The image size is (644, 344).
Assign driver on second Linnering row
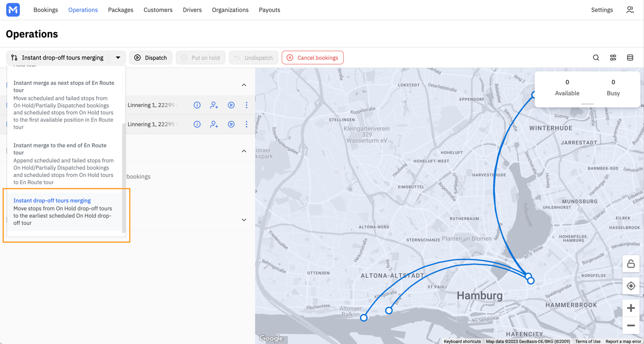(214, 125)
